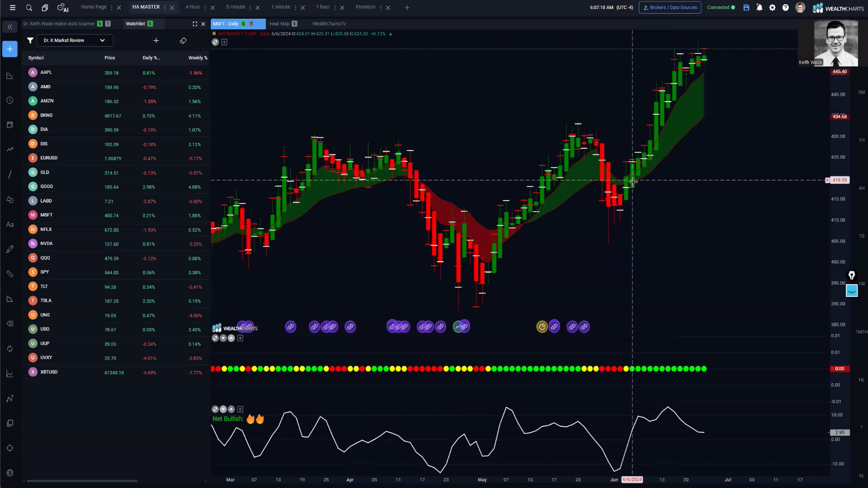Screen dimensions: 868x488
Task: Click the blue plus add-widget button
Action: coord(10,49)
